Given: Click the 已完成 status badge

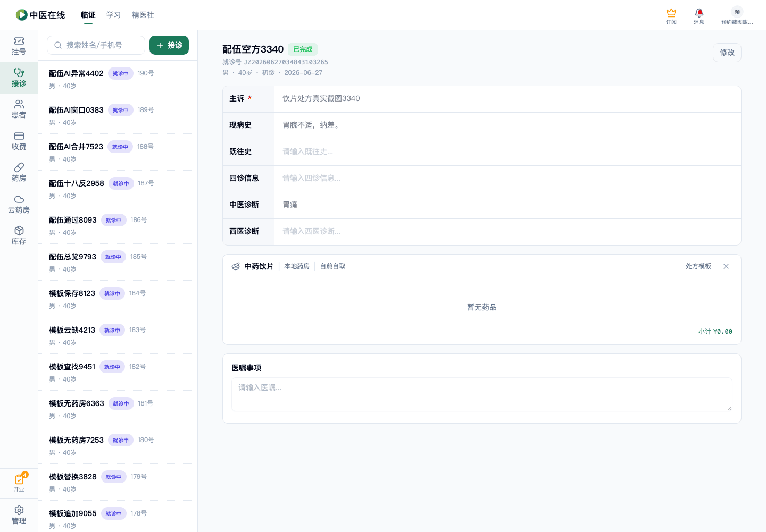Looking at the screenshot, I should 303,49.
